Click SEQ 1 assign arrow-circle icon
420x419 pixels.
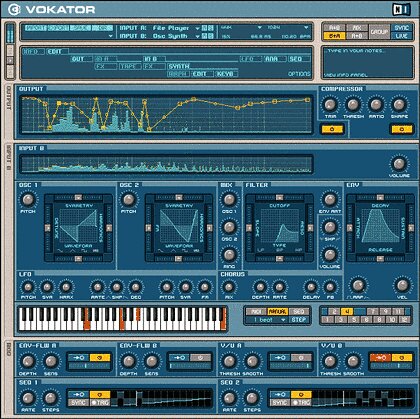tap(78, 395)
